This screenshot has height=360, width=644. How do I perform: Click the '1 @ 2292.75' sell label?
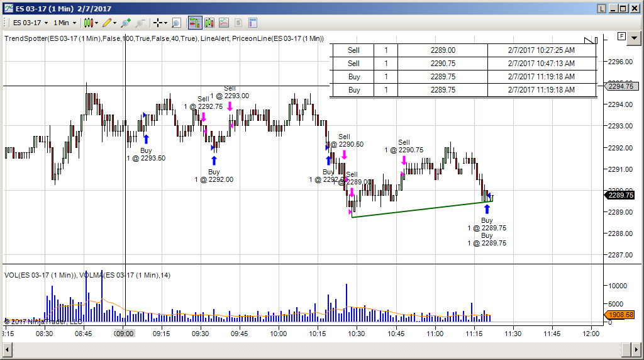203,106
